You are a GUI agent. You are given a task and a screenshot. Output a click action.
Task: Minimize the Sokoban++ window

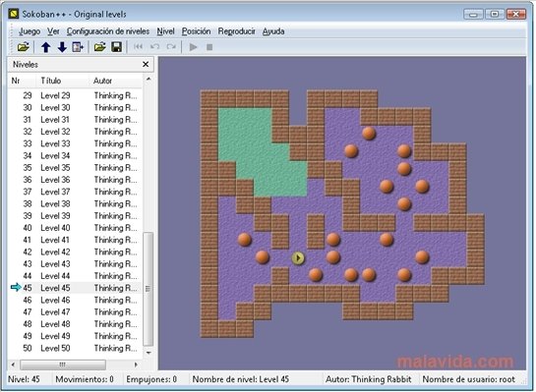pos(473,14)
